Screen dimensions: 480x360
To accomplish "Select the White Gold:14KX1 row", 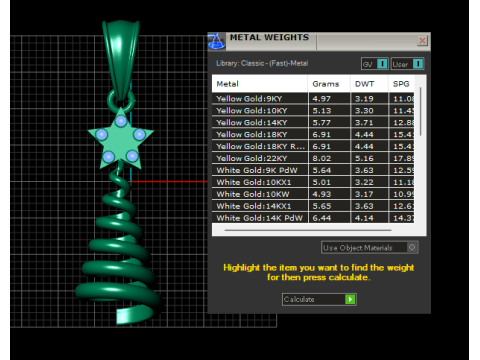I will click(x=313, y=206).
